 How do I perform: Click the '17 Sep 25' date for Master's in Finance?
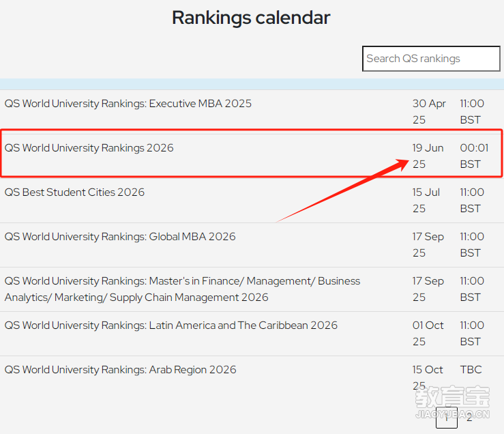[x=428, y=289]
